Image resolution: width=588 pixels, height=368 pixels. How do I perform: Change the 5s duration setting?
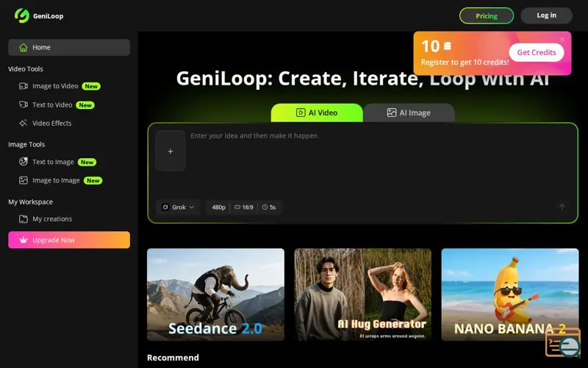(x=269, y=207)
